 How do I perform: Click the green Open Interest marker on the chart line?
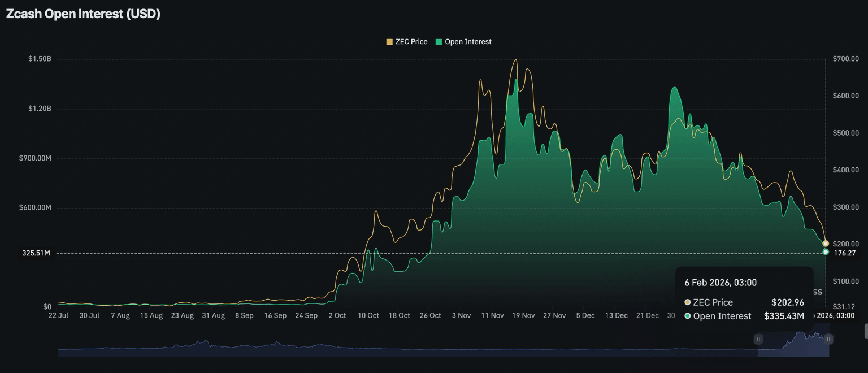click(826, 251)
